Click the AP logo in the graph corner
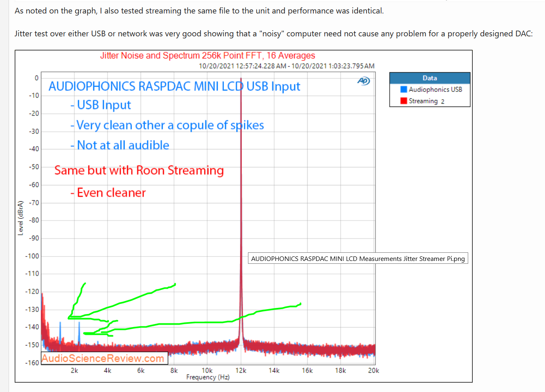This screenshot has height=392, width=545. (363, 81)
